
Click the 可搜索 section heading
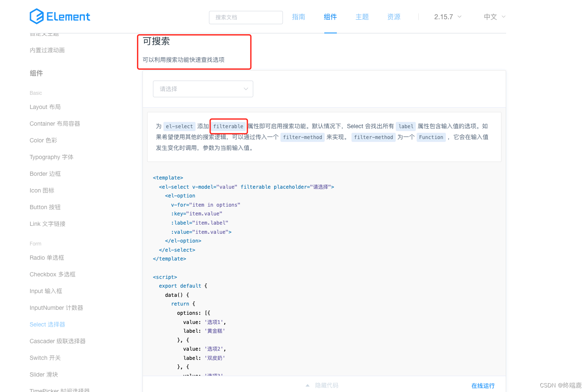156,41
